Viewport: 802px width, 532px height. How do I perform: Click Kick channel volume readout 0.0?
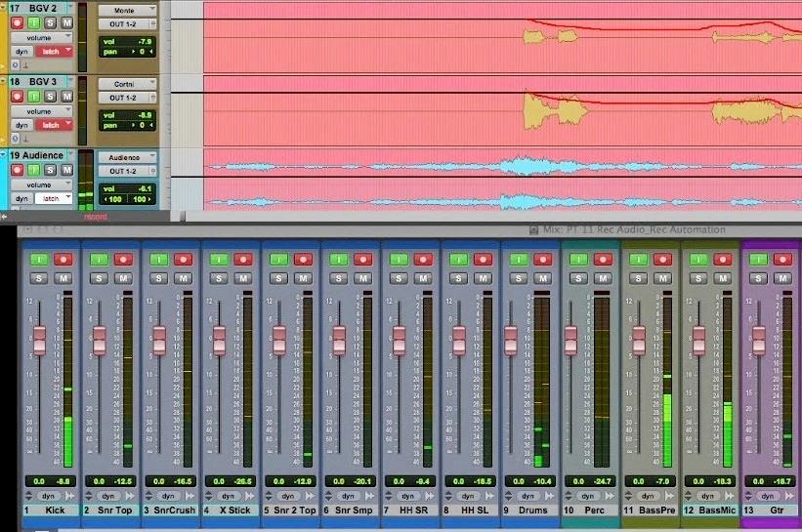39,481
